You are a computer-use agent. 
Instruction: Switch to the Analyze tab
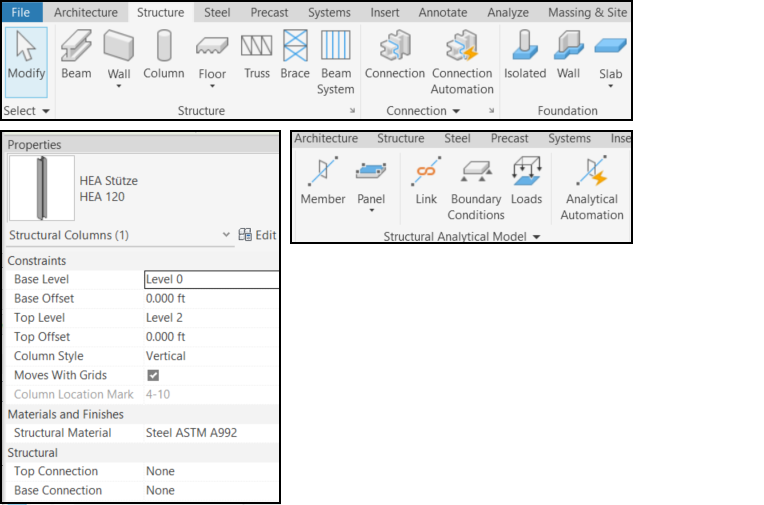[508, 12]
